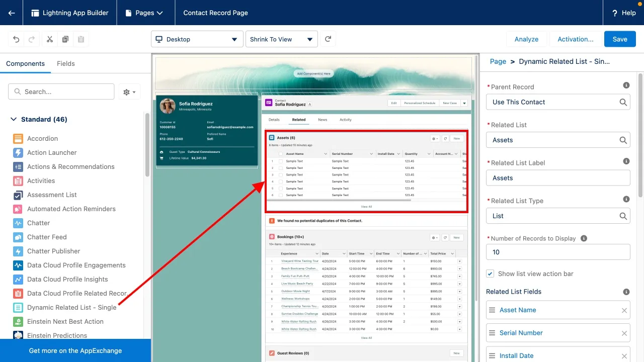Click info icon beside Parent Record

coord(626,85)
